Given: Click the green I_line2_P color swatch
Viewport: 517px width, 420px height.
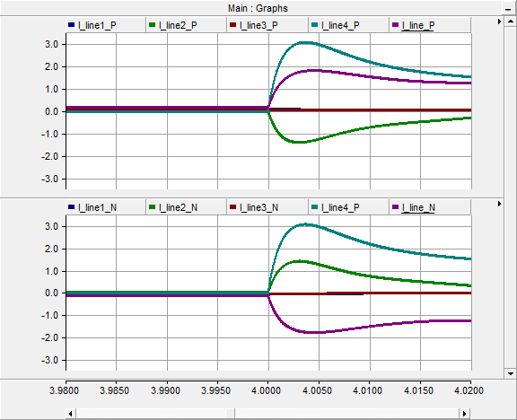Looking at the screenshot, I should pyautogui.click(x=152, y=25).
